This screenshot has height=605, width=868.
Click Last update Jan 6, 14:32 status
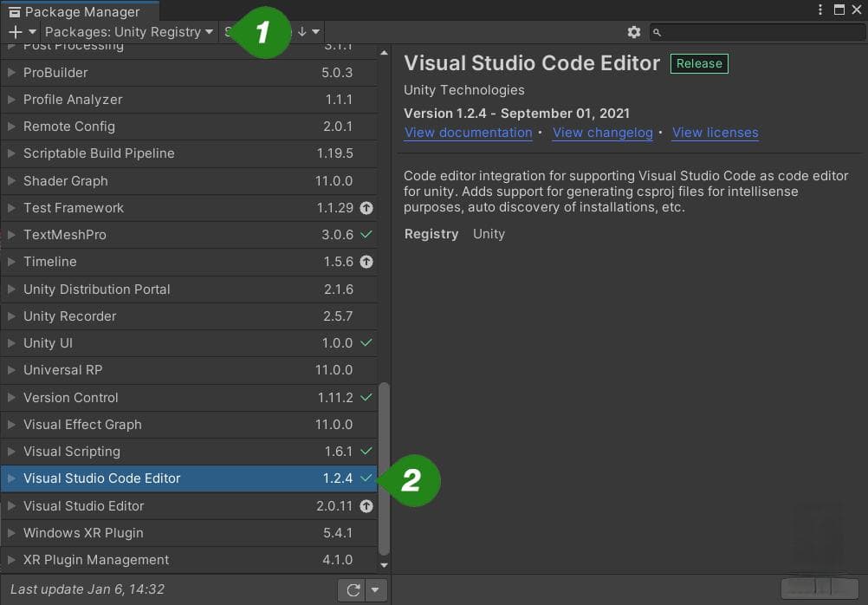coord(87,589)
